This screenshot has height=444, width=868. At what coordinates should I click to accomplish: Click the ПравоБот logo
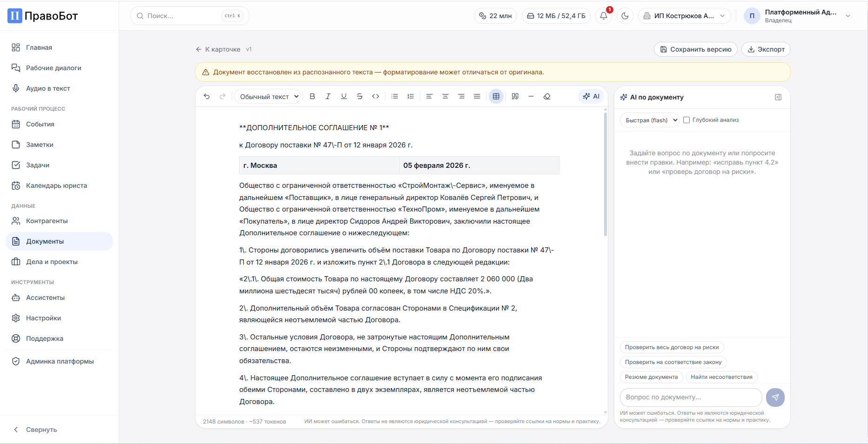(x=43, y=16)
